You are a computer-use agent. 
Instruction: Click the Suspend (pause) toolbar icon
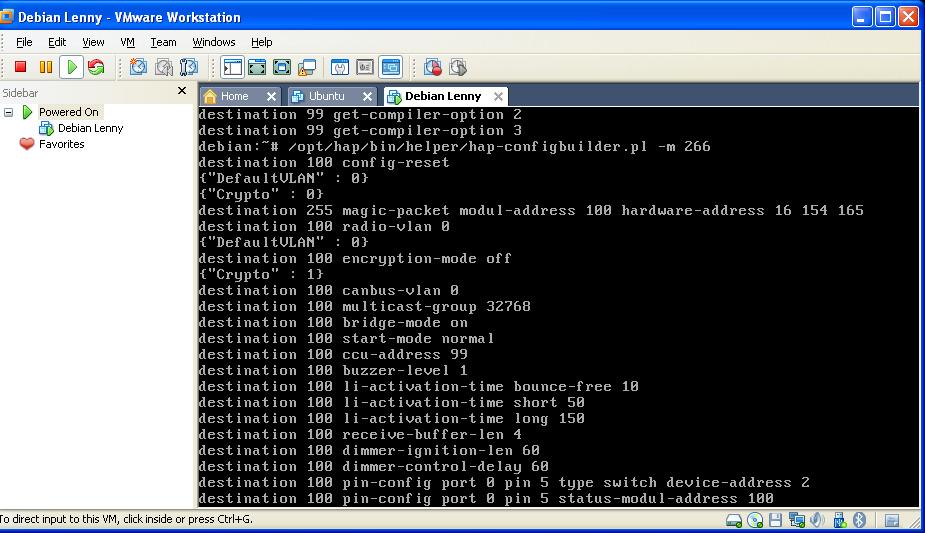[x=45, y=67]
